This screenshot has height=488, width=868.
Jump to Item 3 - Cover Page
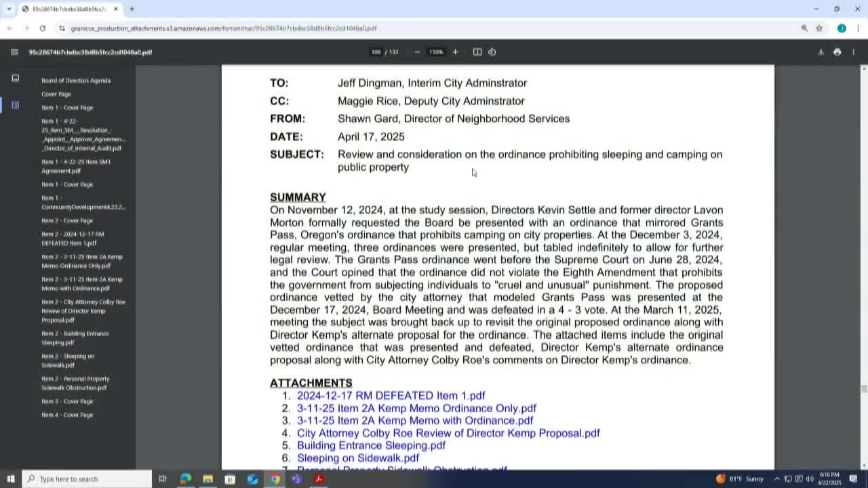(67, 402)
